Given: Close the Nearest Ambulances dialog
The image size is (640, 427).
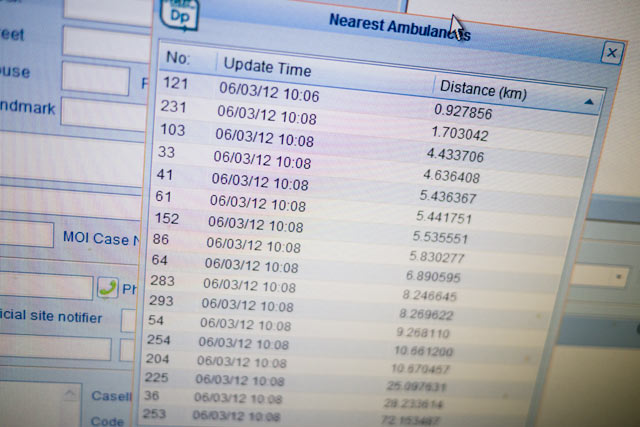Looking at the screenshot, I should [x=611, y=53].
